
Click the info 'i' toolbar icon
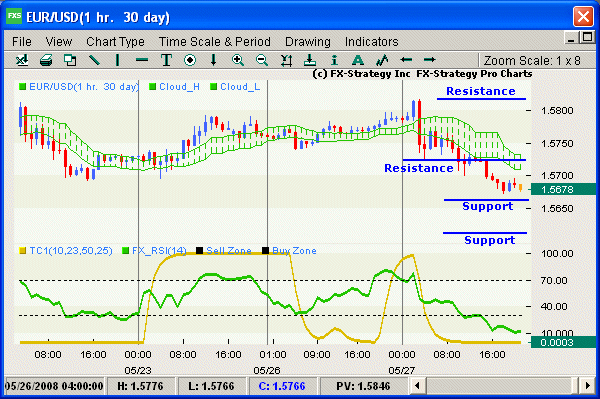(334, 60)
